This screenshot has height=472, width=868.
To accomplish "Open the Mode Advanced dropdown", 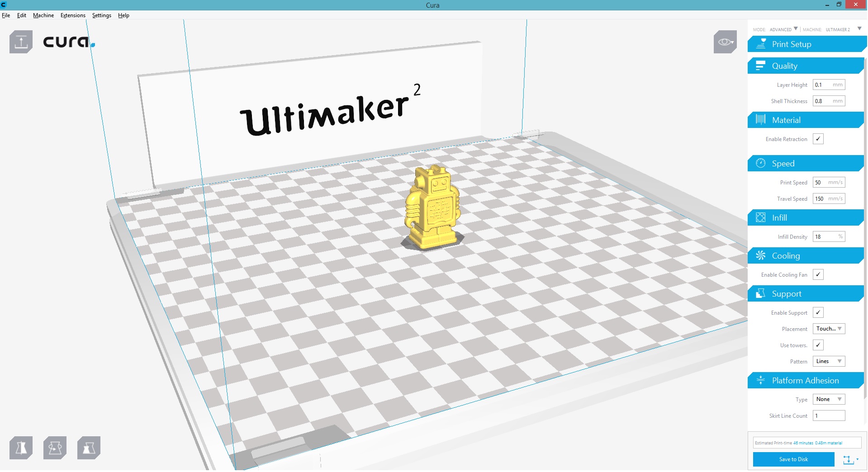I will 783,29.
